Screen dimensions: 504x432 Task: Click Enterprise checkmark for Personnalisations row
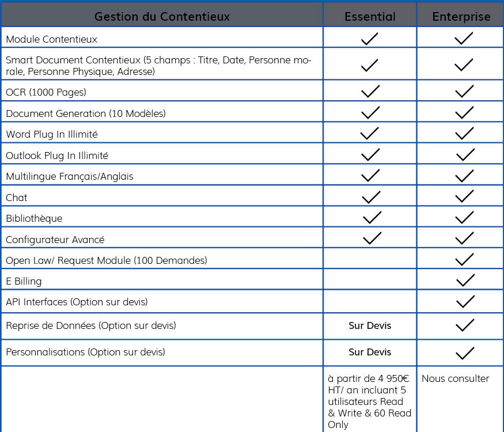(x=465, y=353)
